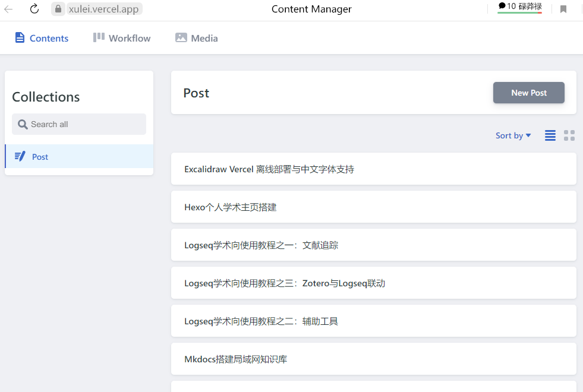Click the bookmark icon in browser bar
This screenshot has width=583, height=392.
[563, 9]
